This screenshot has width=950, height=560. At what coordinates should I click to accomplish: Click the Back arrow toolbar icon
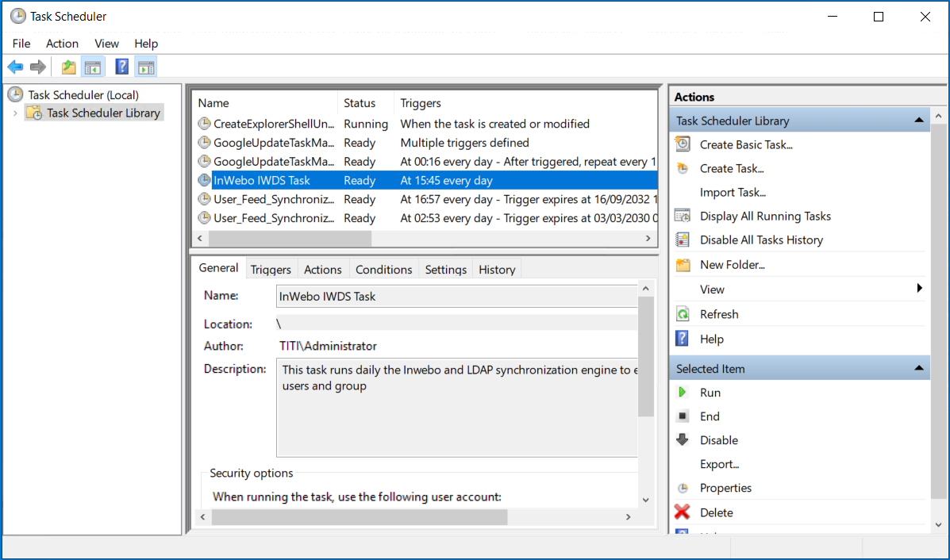pos(15,67)
